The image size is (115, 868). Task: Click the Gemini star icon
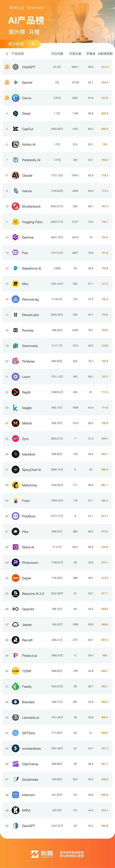pyautogui.click(x=15, y=83)
